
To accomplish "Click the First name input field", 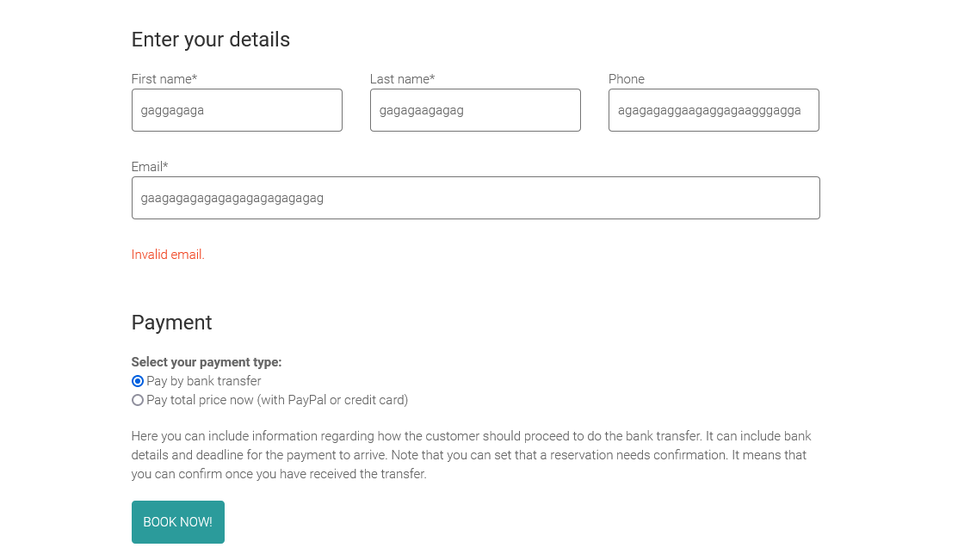I will (237, 110).
